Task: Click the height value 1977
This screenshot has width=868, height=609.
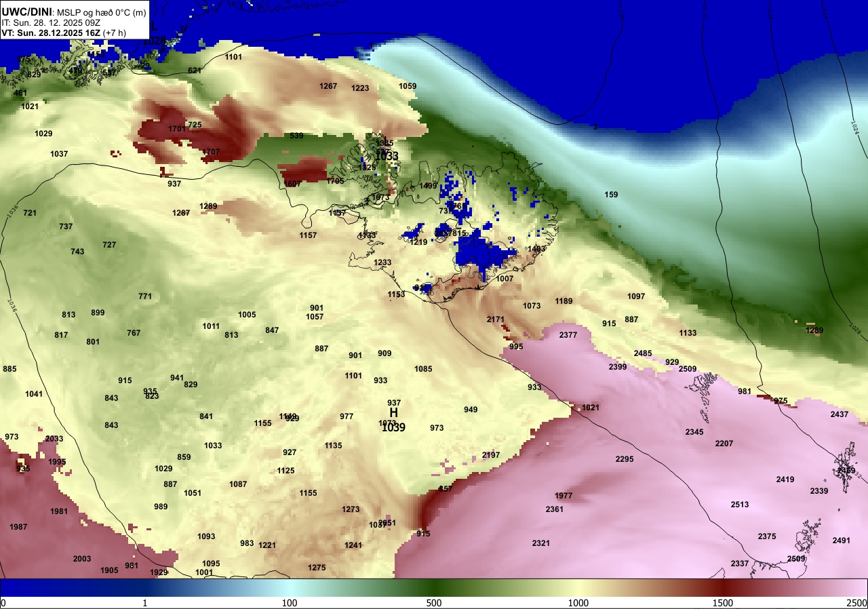Action: (x=564, y=496)
